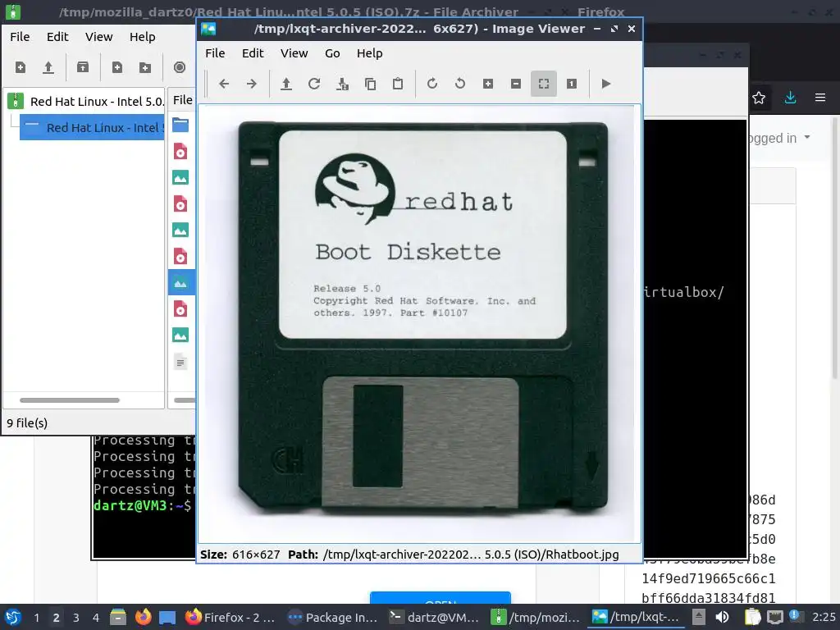840x630 pixels.
Task: Open the Edit menu in File Archiver
Action: [57, 36]
